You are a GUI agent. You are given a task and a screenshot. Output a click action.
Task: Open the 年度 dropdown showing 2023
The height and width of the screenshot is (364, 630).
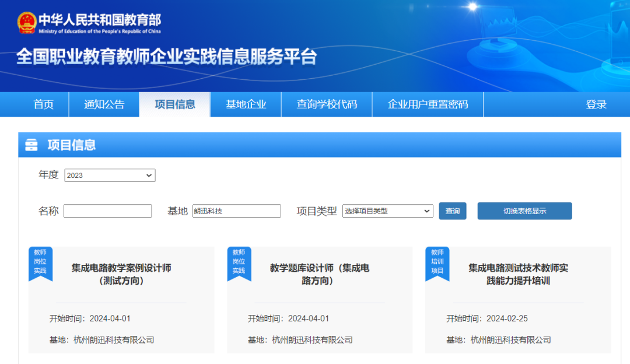[110, 175]
